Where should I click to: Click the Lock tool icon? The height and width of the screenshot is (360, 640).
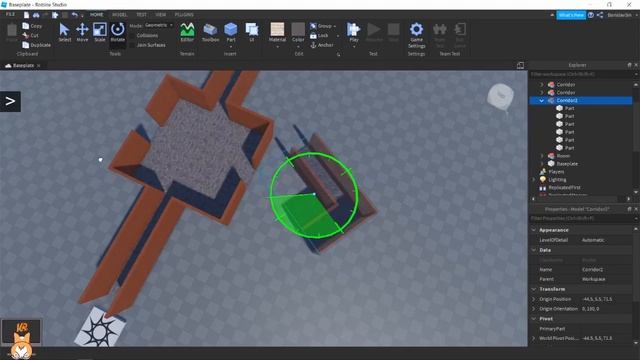click(x=313, y=36)
